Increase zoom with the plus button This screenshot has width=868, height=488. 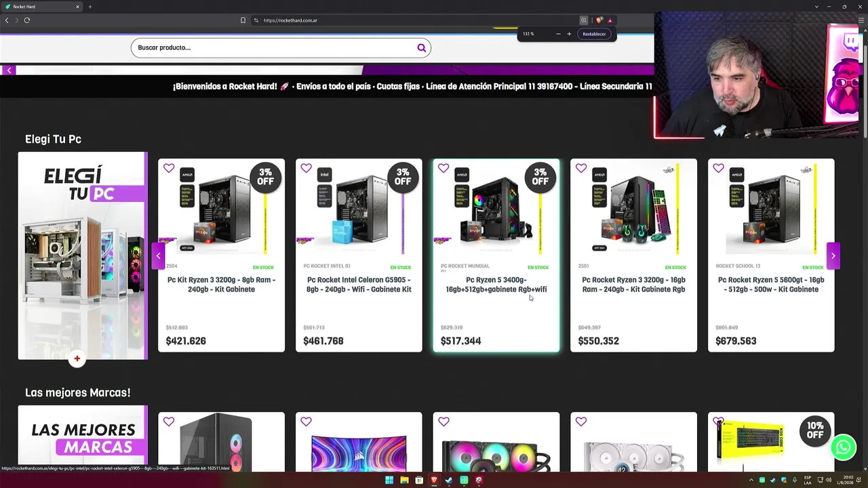569,34
